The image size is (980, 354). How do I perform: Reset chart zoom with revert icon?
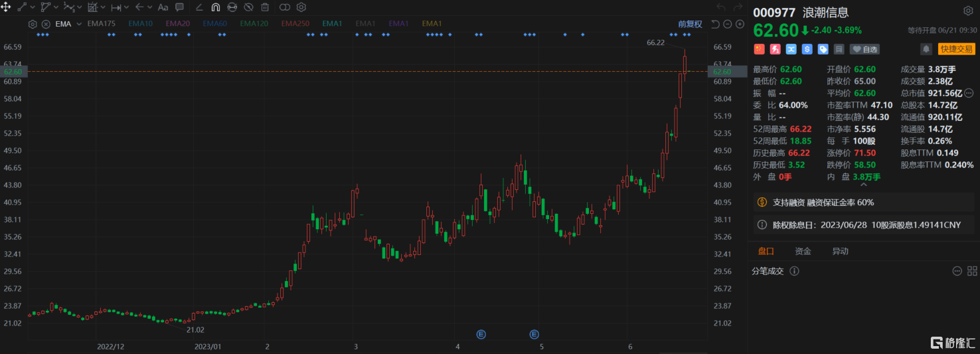pyautogui.click(x=715, y=24)
